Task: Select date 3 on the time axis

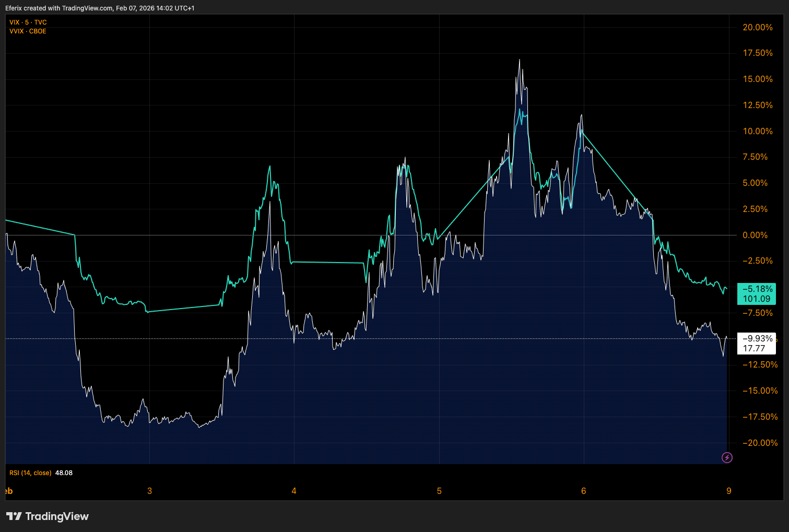Action: [150, 491]
